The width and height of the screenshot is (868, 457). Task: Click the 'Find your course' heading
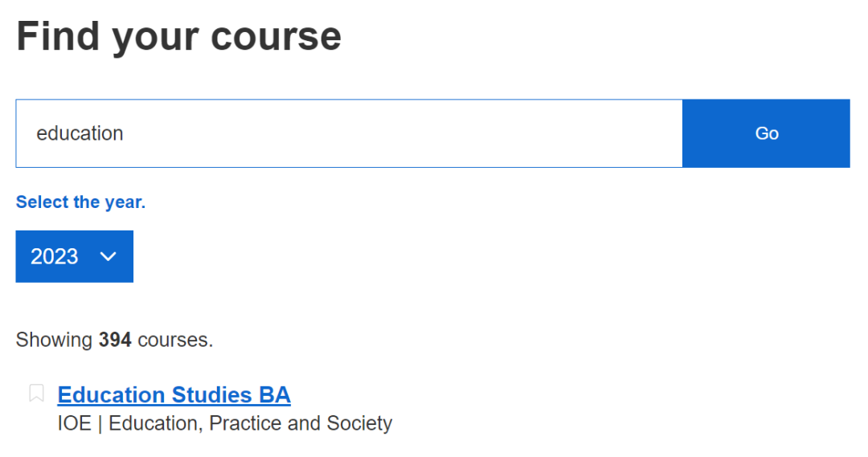178,37
